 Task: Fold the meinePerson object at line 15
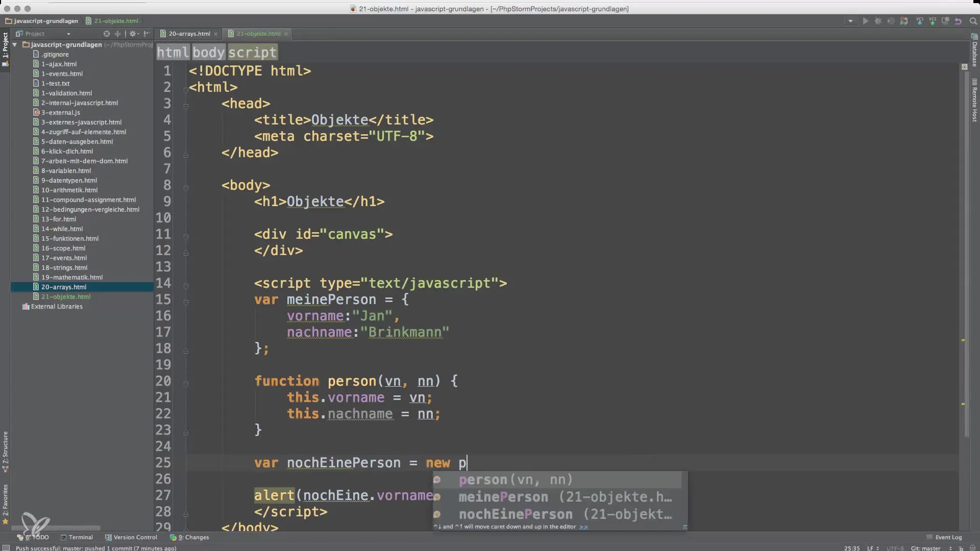click(x=186, y=302)
